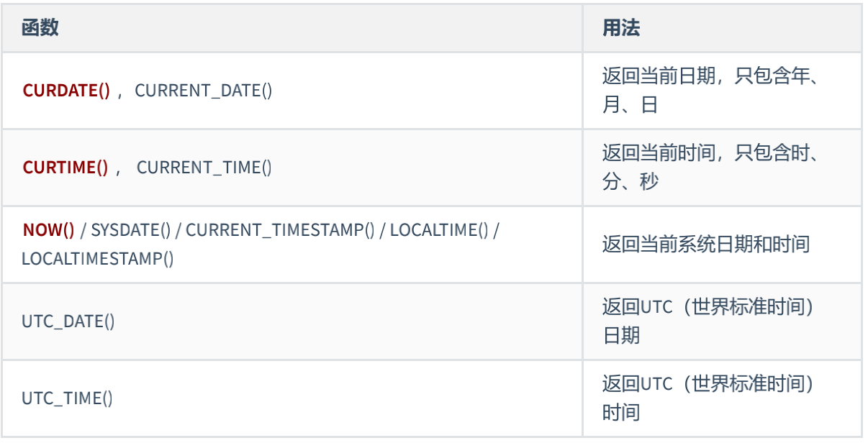Click description 返回当前日期，只包含年、月、日
The width and height of the screenshot is (868, 443).
coord(712,91)
